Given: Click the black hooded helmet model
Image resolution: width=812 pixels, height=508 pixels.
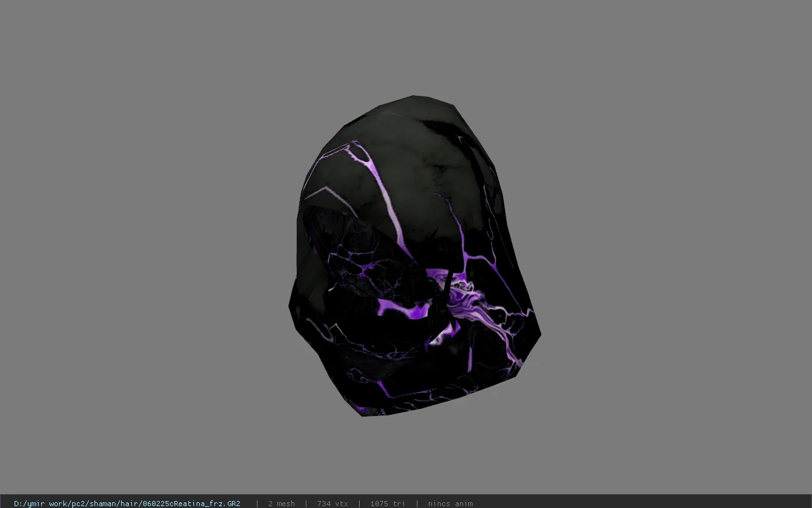Looking at the screenshot, I should (x=414, y=256).
